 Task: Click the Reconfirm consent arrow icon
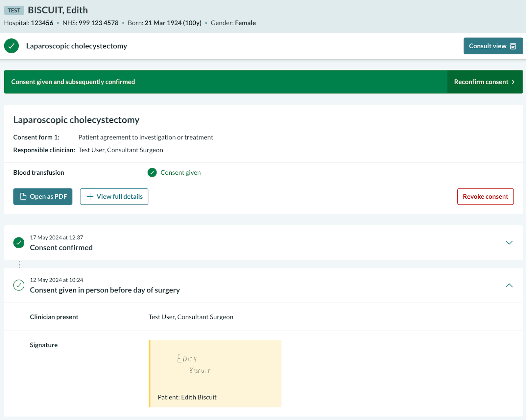click(513, 82)
